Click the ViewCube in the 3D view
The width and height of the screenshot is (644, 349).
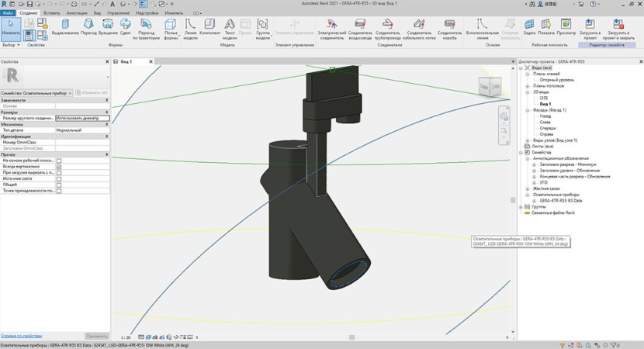(x=489, y=87)
